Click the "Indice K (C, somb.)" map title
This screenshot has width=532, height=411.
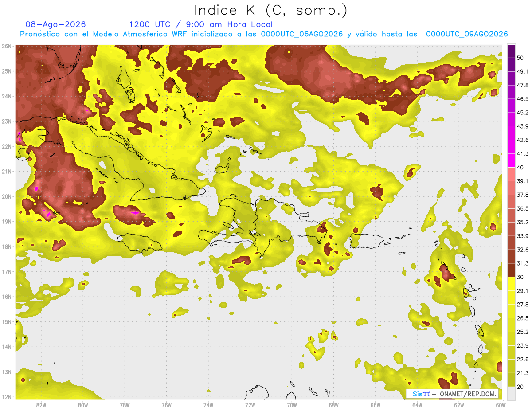(270, 11)
